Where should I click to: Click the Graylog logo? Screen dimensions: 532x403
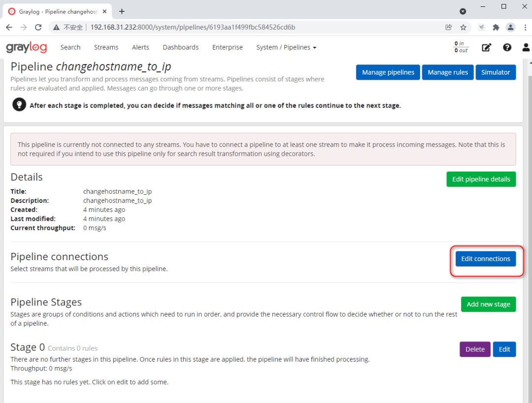[27, 47]
